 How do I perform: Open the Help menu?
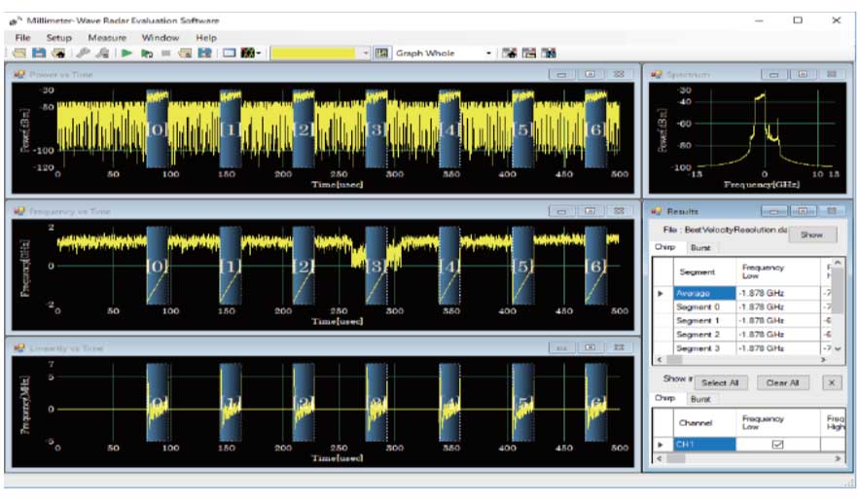click(206, 37)
